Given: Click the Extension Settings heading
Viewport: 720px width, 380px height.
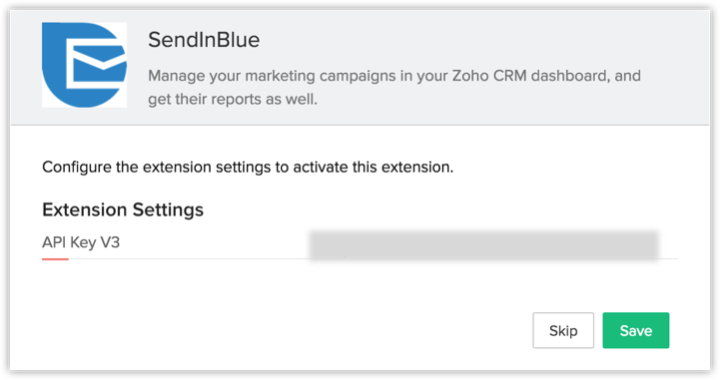Looking at the screenshot, I should [123, 210].
